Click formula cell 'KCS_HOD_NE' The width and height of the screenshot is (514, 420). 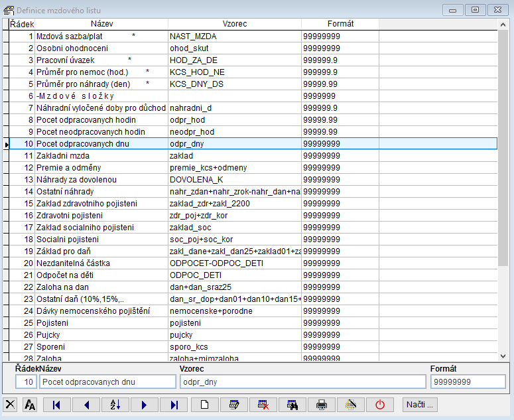click(235, 72)
